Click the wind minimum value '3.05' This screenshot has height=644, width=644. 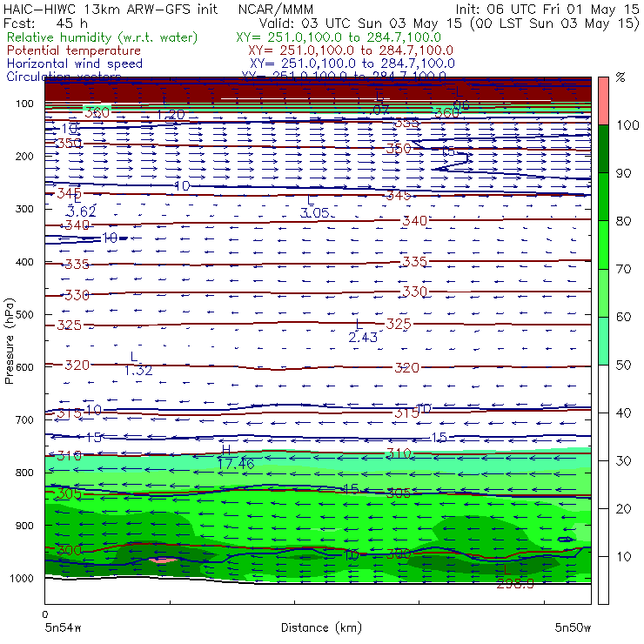click(x=315, y=212)
